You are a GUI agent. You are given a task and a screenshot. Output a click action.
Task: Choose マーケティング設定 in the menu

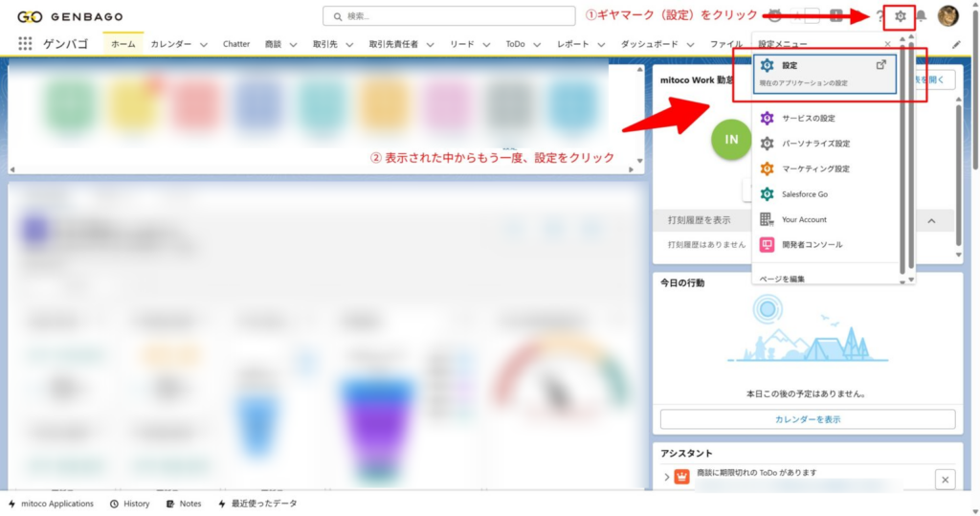coord(814,168)
